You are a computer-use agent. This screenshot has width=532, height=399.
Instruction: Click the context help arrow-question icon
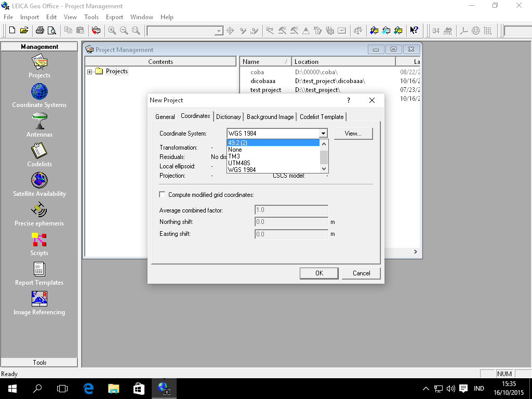pos(414,30)
